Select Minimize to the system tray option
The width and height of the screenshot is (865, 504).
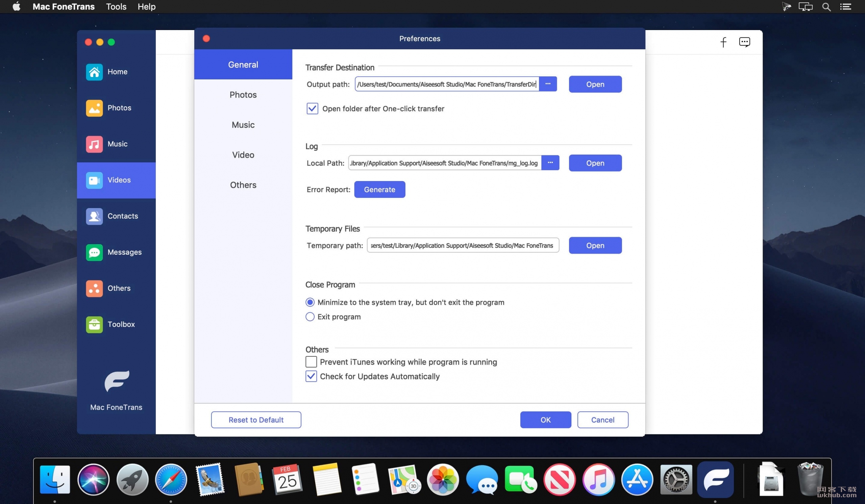(x=310, y=302)
